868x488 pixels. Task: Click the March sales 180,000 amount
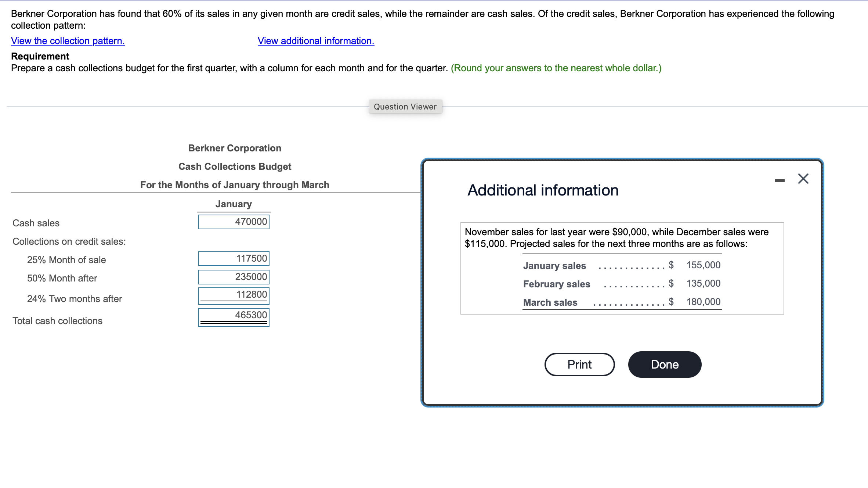pyautogui.click(x=703, y=302)
